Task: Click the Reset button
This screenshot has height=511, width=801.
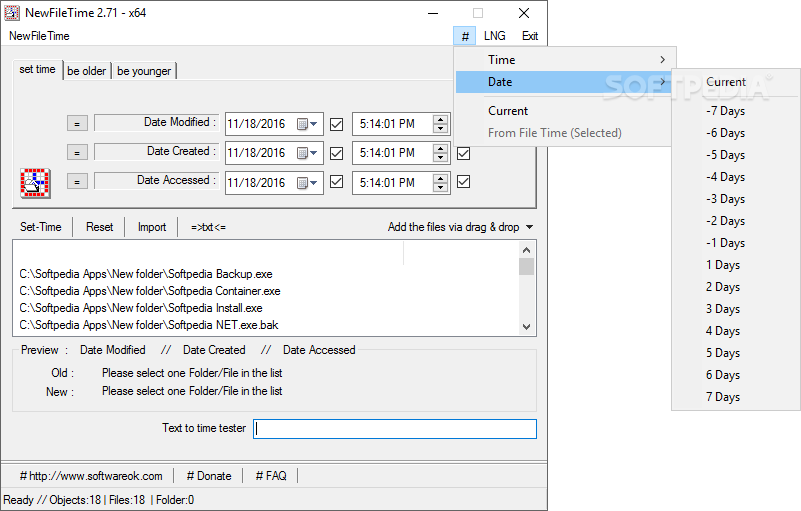Action: click(x=100, y=227)
